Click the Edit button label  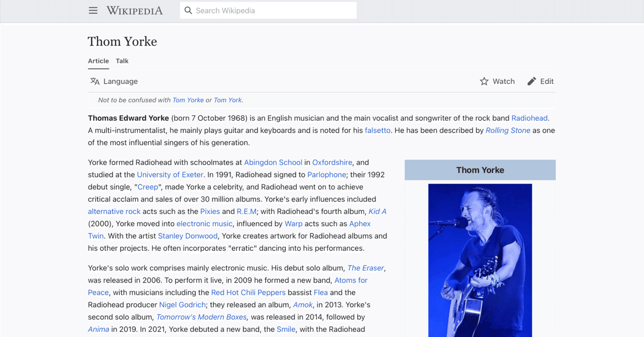[x=547, y=81]
